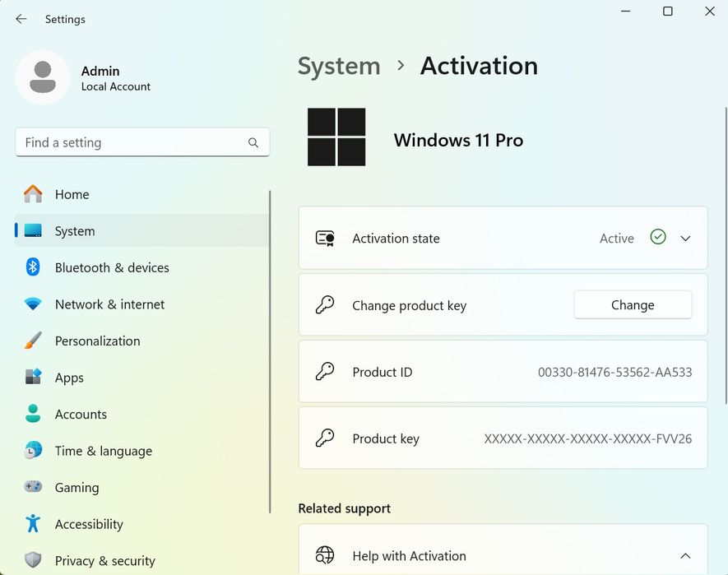Click the main content scrollbar
This screenshot has width=728, height=575.
(x=726, y=256)
